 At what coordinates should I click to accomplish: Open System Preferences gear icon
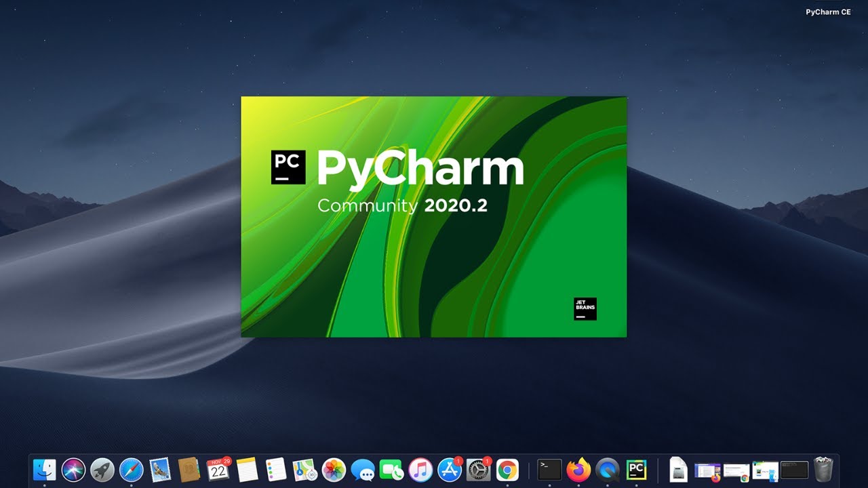click(x=479, y=469)
